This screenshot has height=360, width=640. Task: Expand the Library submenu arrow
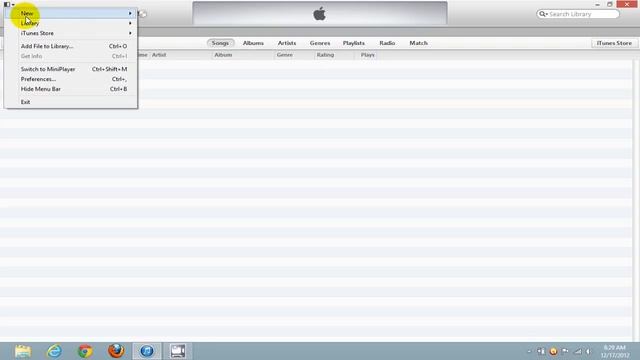point(130,23)
